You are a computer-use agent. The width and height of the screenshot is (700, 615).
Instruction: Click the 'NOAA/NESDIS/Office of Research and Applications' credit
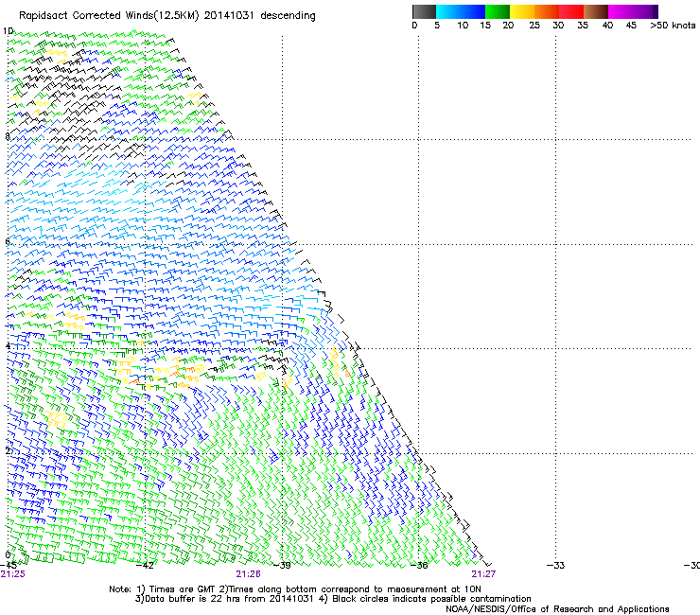[557, 609]
